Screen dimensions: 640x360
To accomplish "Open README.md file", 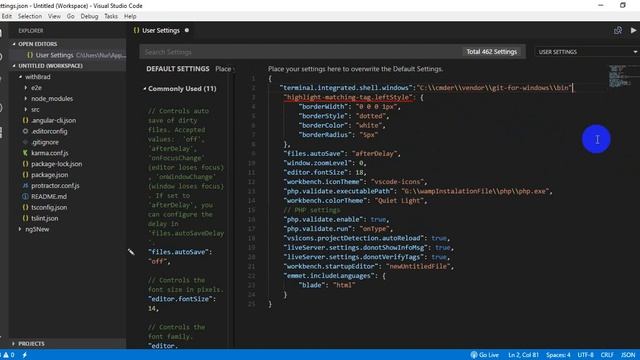I will 49,197.
